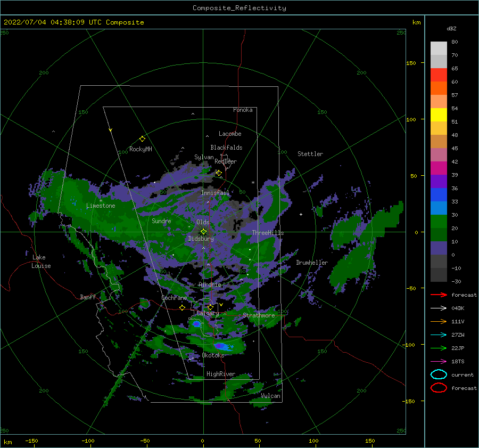Select the orange 111V arrow symbol

439,321
